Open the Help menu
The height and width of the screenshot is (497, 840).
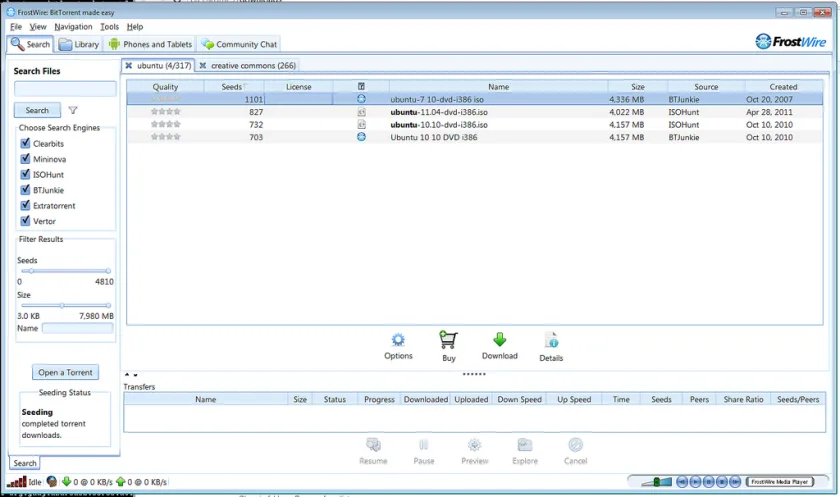[134, 26]
